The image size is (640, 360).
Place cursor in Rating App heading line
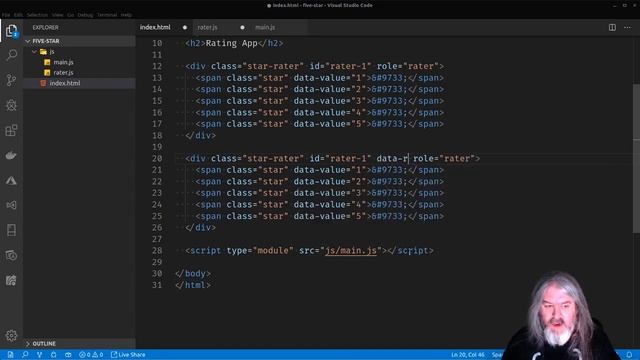point(234,43)
